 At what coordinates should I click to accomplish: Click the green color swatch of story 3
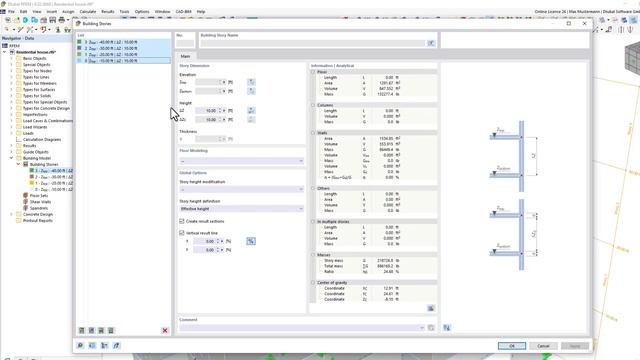click(80, 42)
